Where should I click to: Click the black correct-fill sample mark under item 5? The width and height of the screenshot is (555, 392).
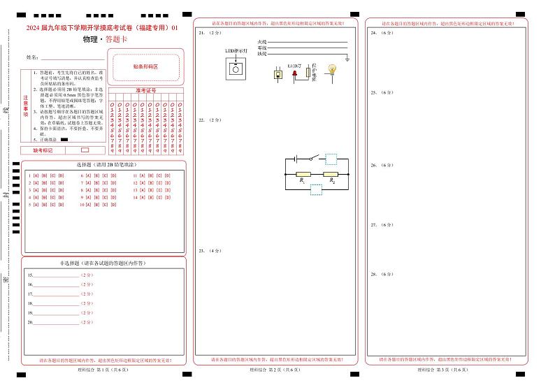[x=64, y=139]
